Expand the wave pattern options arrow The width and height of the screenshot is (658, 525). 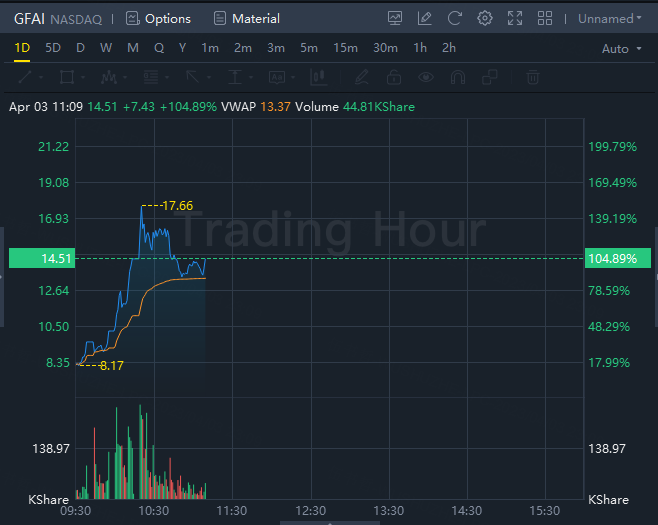click(125, 78)
